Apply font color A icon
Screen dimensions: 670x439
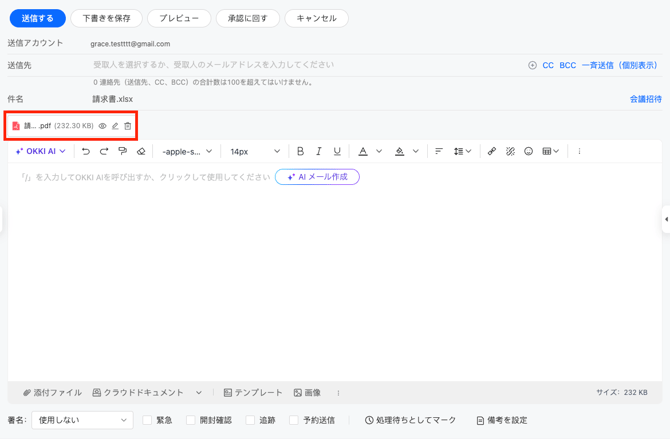pyautogui.click(x=363, y=151)
